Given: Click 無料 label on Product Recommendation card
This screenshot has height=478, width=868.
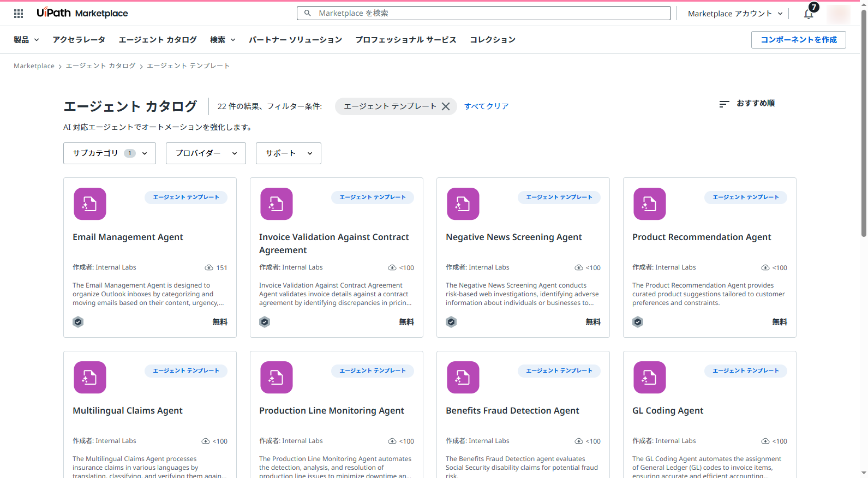Looking at the screenshot, I should coord(780,322).
